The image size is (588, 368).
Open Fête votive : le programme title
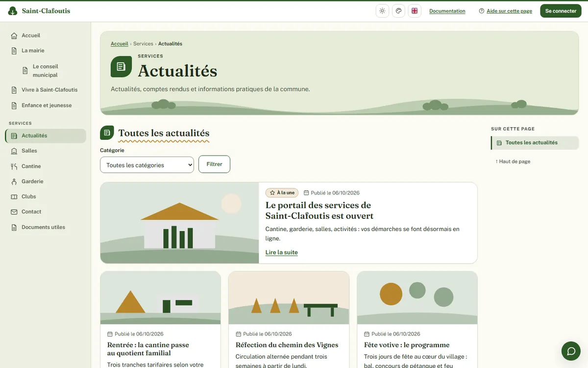coord(407,345)
